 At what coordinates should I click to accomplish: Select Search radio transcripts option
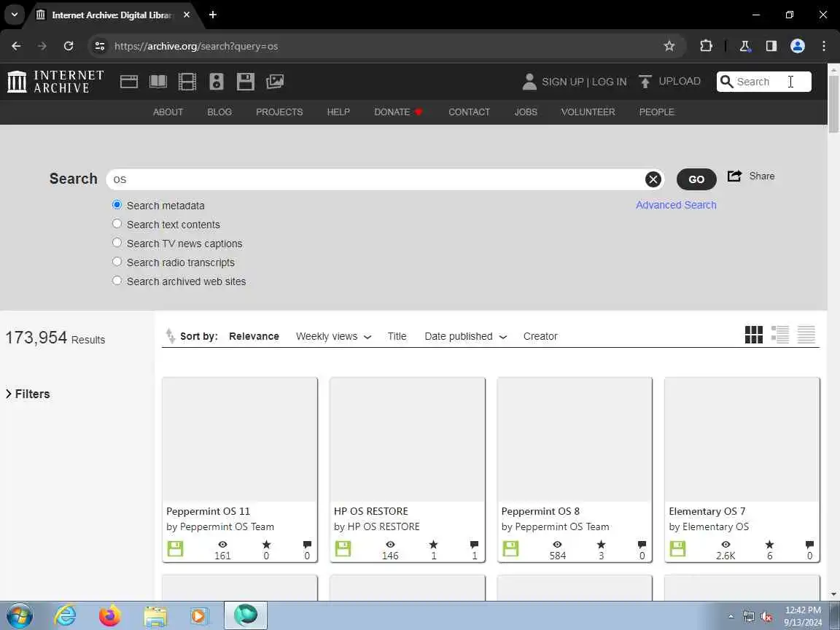coord(117,262)
